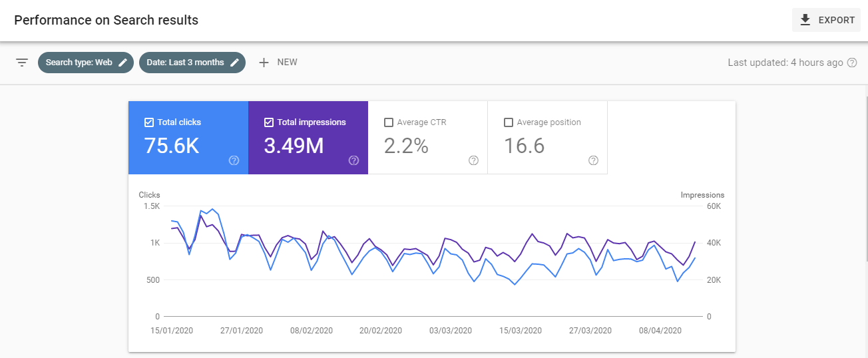Click the EXPORT button
The image size is (868, 358).
click(x=826, y=20)
